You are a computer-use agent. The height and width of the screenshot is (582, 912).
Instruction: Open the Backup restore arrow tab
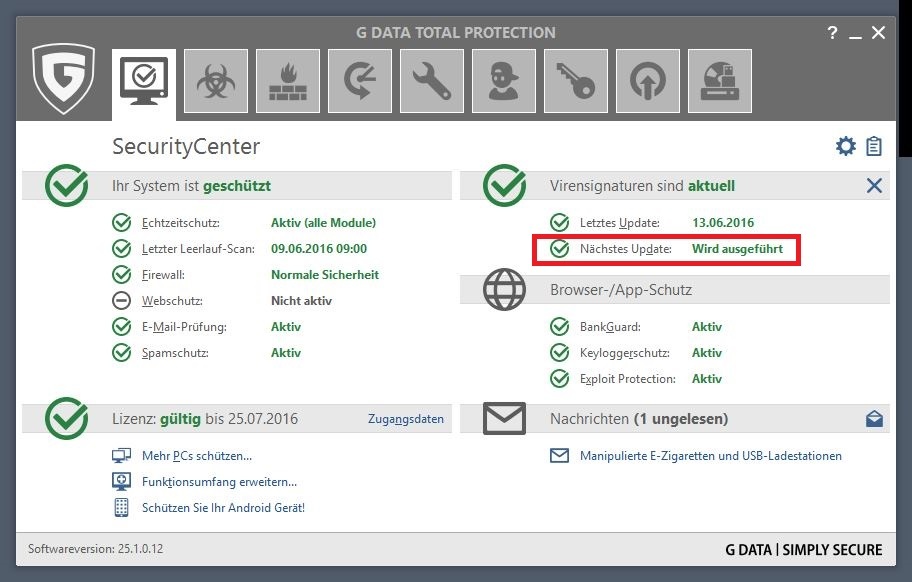point(360,81)
